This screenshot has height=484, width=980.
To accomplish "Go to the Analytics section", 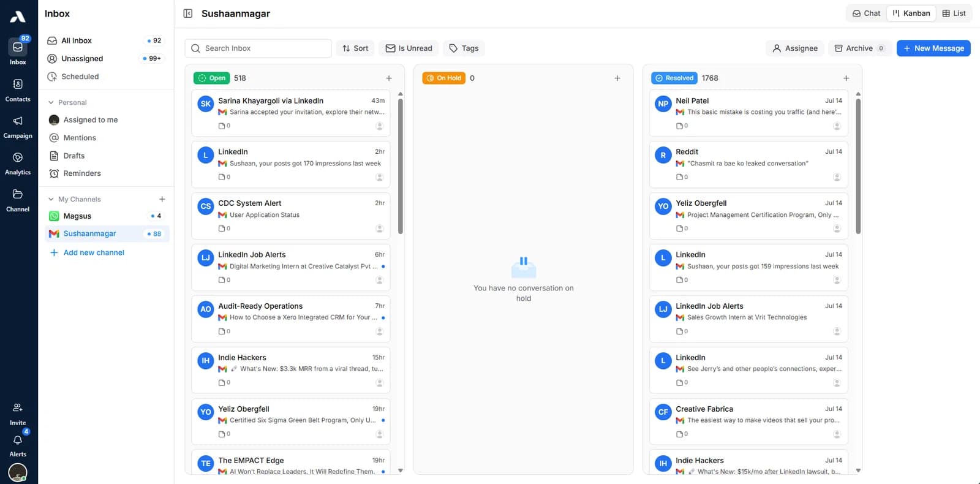I will pyautogui.click(x=18, y=164).
